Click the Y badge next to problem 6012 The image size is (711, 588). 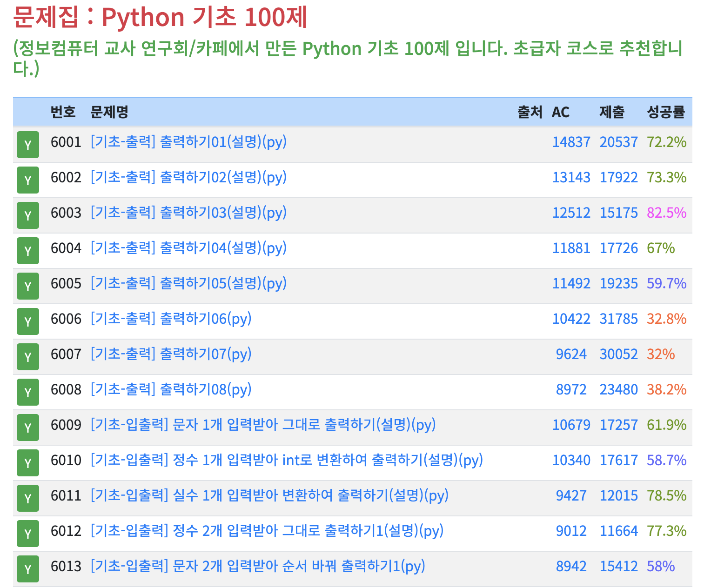(28, 534)
